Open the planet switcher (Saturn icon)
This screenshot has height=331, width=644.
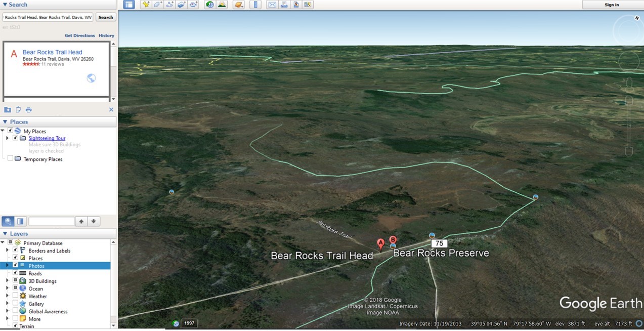(239, 5)
